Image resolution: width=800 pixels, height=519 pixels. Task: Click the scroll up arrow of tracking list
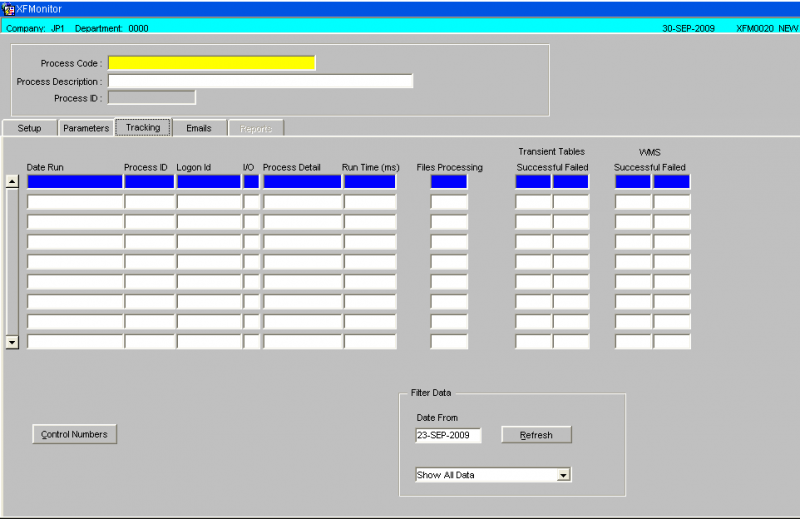tap(12, 181)
